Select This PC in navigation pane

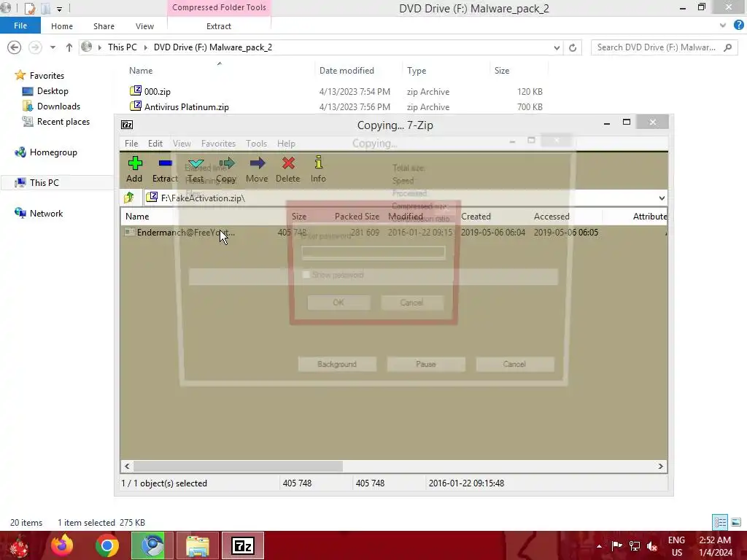[44, 183]
